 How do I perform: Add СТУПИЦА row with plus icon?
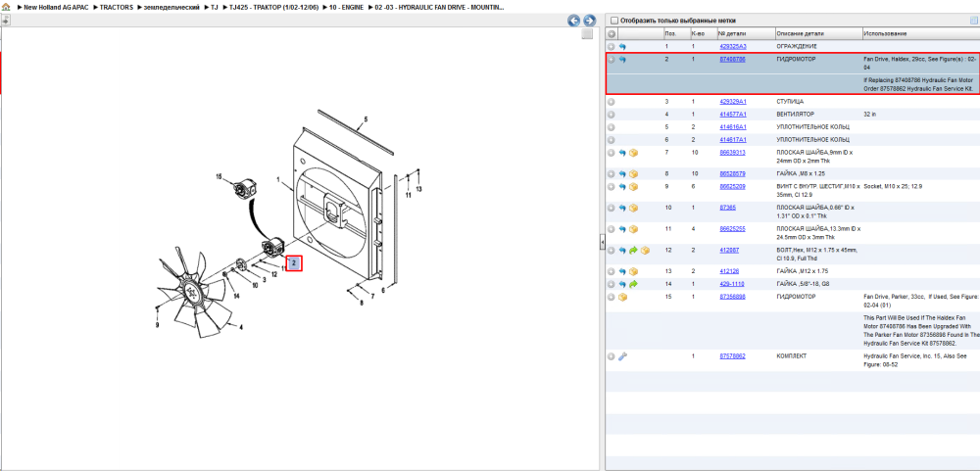(x=612, y=102)
